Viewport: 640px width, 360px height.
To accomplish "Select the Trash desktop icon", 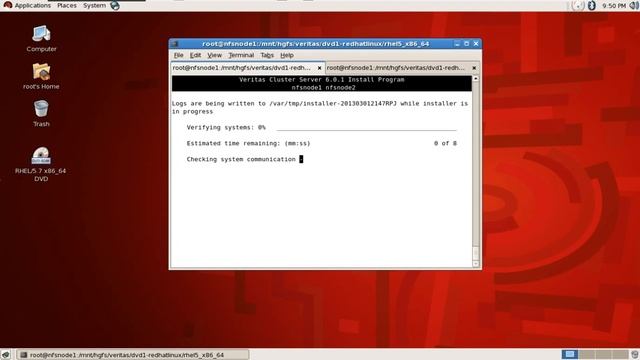I will click(x=41, y=113).
